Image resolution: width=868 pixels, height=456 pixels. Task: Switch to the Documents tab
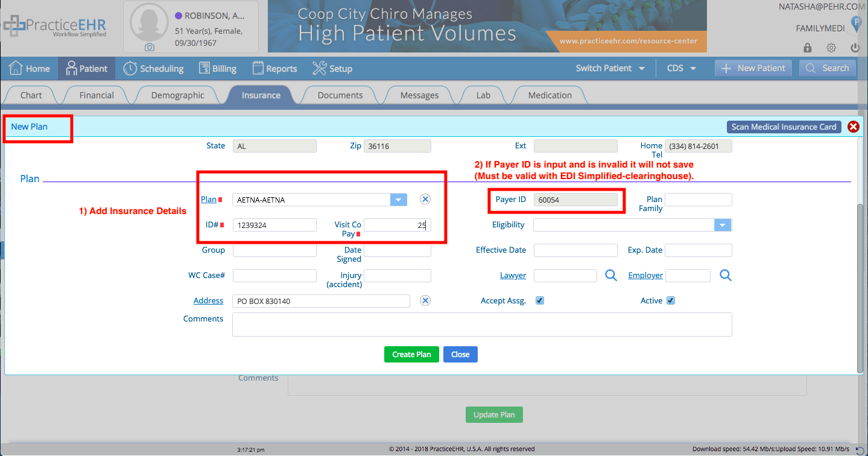pyautogui.click(x=339, y=95)
